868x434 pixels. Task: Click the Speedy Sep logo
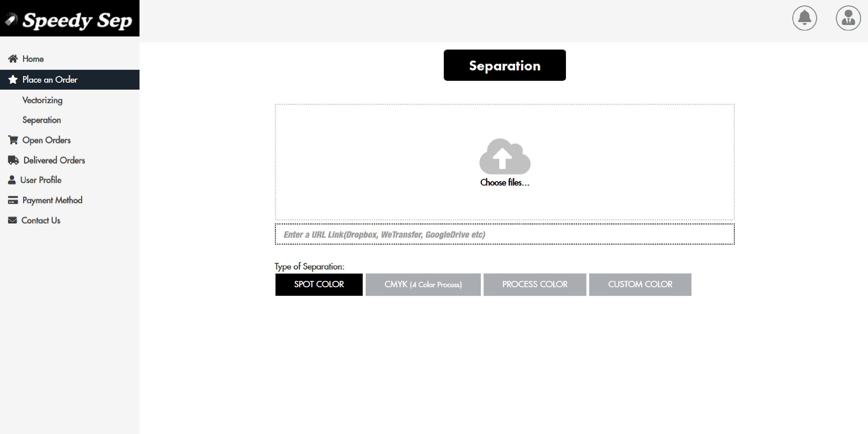[70, 18]
